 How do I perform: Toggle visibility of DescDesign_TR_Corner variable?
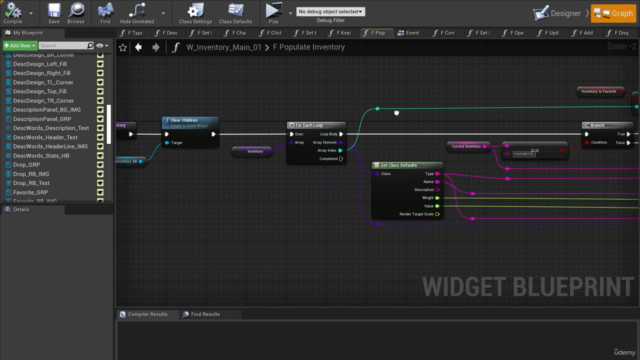100,100
